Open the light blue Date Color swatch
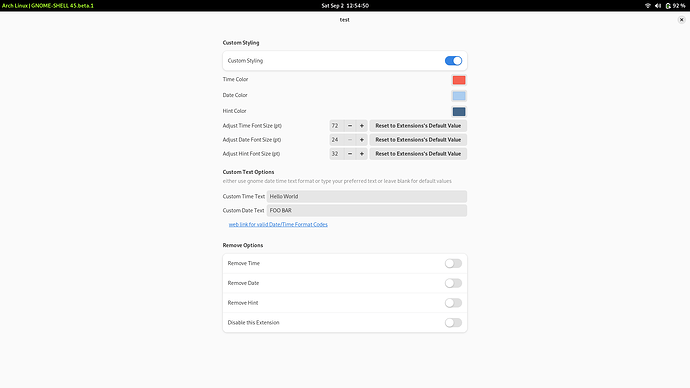The image size is (690, 388). click(459, 96)
